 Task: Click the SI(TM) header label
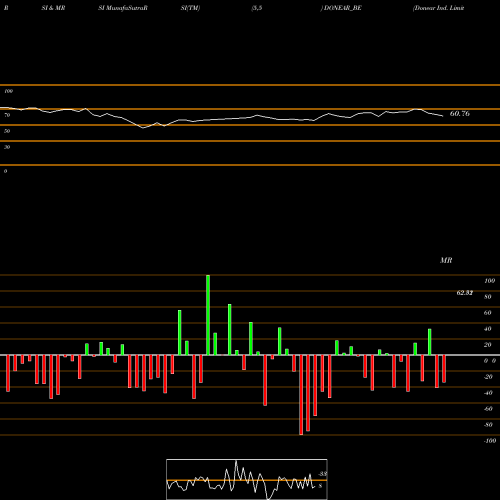190,8
